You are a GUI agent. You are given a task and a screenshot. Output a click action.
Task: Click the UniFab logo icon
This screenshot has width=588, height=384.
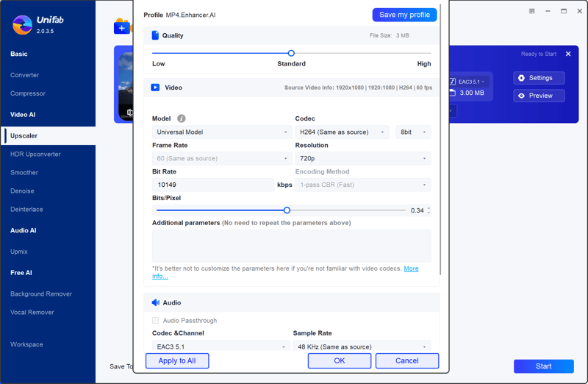22,25
